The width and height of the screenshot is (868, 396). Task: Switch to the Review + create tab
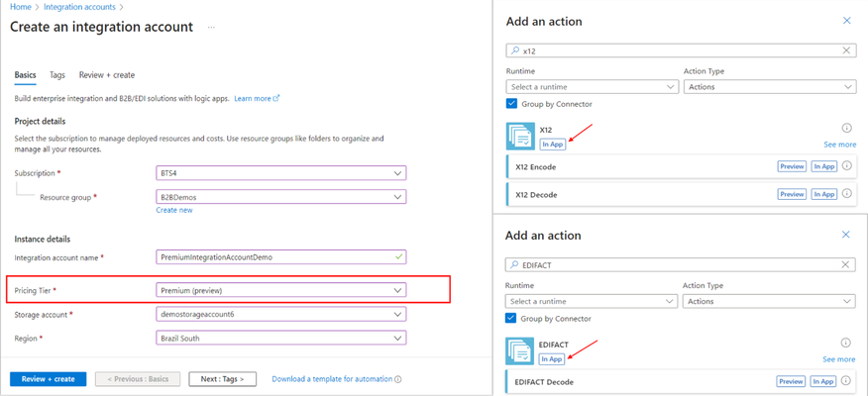[x=107, y=74]
